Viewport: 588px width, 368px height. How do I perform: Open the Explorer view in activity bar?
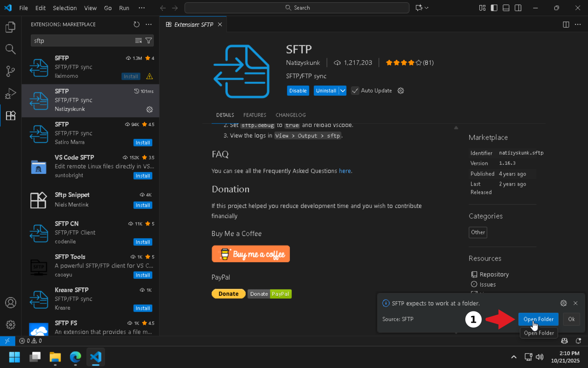(11, 27)
